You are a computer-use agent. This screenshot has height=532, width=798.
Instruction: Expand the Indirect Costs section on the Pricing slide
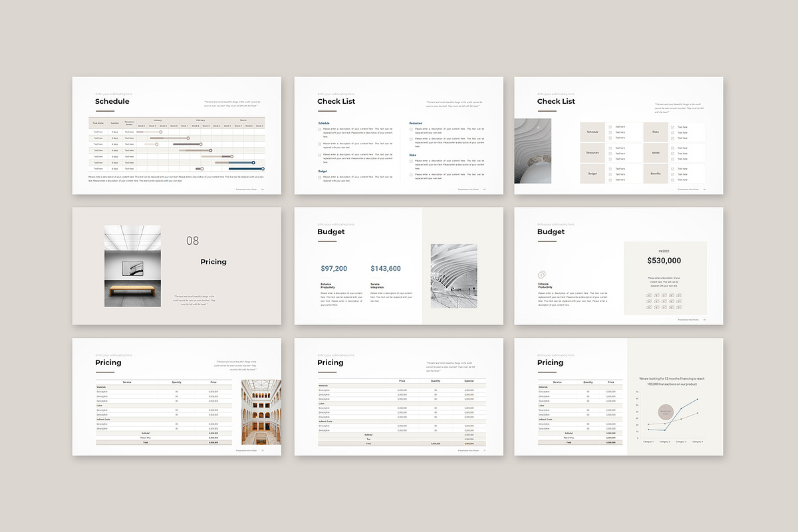(x=102, y=419)
